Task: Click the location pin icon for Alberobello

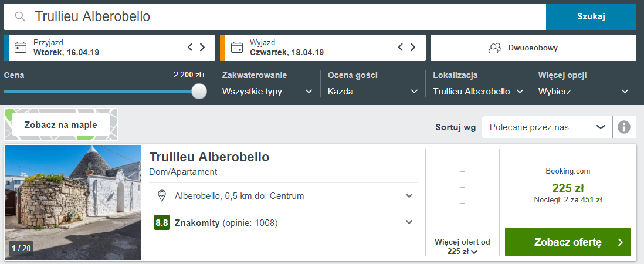Action: pos(162,196)
